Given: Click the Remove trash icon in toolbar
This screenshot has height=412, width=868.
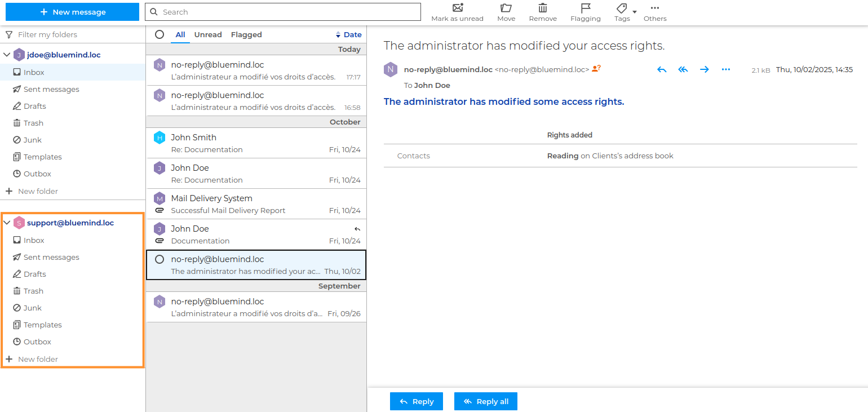Looking at the screenshot, I should click(x=542, y=8).
